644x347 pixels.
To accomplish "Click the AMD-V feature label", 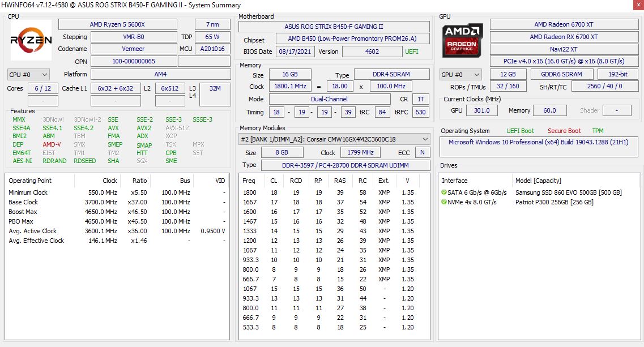I will [52, 144].
